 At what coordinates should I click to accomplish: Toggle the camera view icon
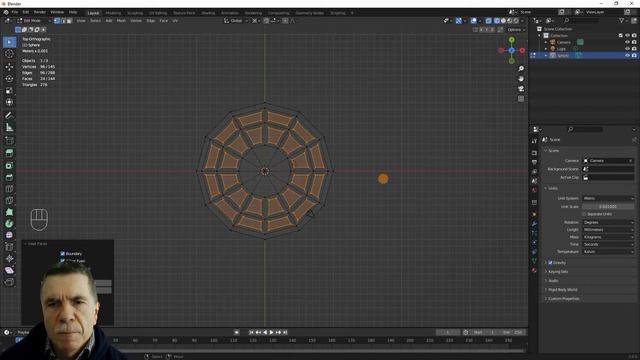[x=521, y=89]
